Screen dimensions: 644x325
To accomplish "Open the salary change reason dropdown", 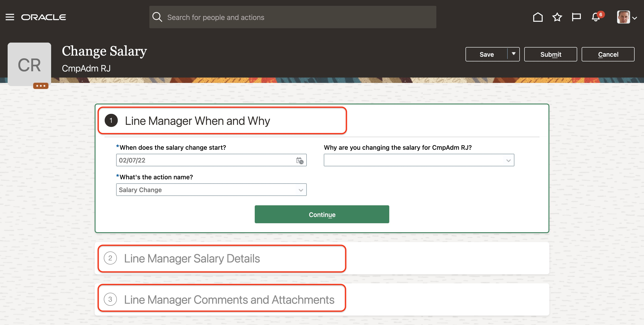I will 419,160.
